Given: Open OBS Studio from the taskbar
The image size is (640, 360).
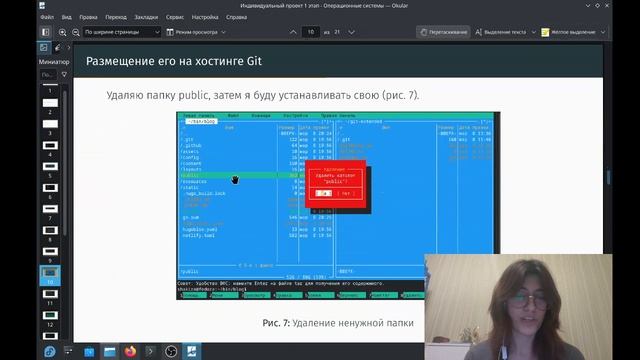Looking at the screenshot, I should (x=171, y=351).
